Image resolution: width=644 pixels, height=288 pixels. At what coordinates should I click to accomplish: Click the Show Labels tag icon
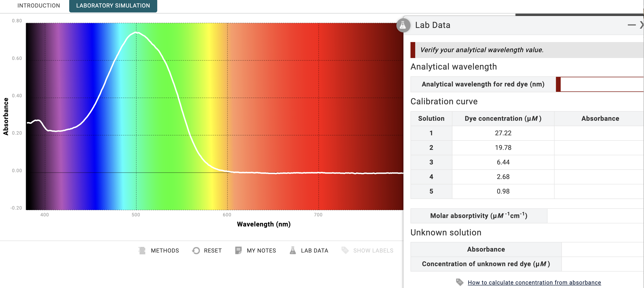[x=346, y=251]
